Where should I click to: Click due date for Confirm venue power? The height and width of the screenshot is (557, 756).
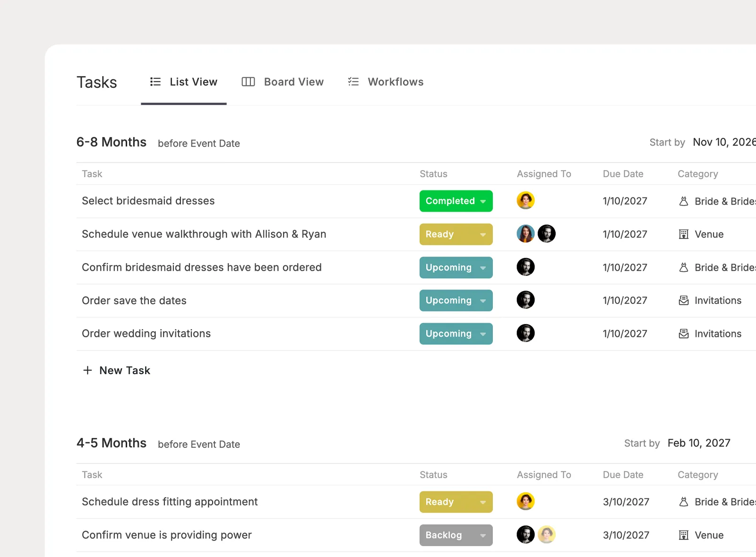626,535
